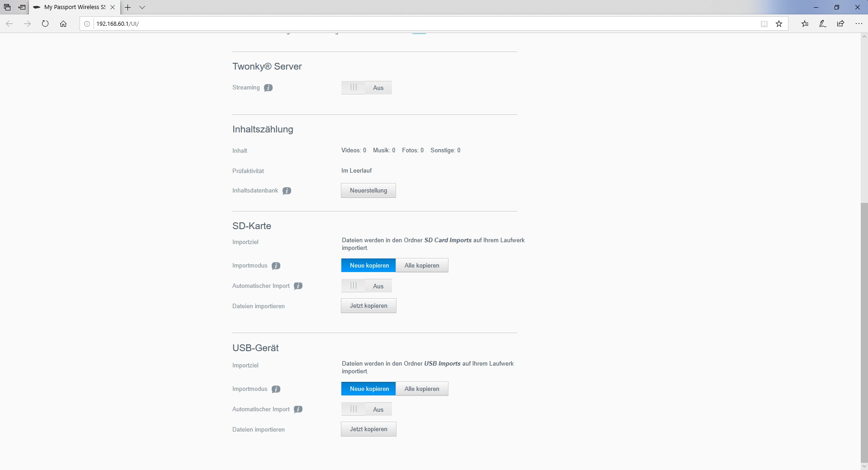Select Alle kopieren for USB-Gerät
This screenshot has width=868, height=470.
coord(422,389)
